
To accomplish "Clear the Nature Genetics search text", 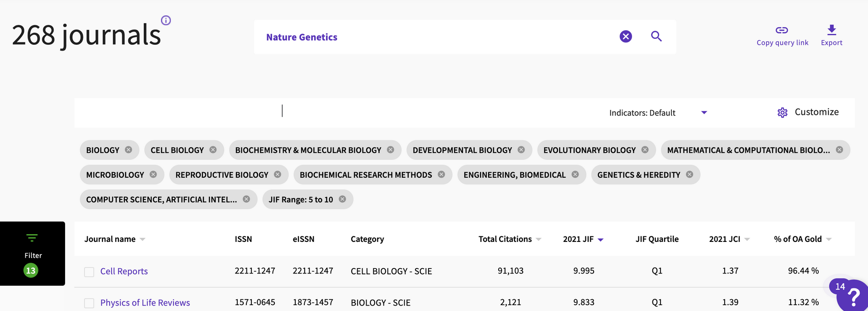I will pos(626,37).
